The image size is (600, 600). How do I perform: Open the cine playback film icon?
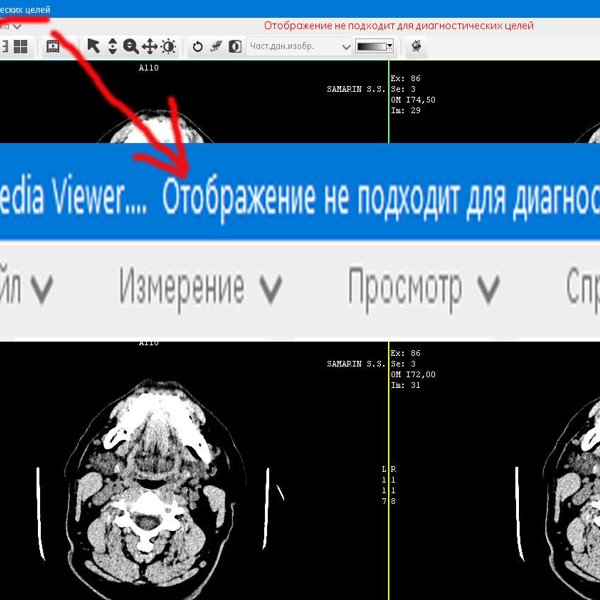point(53,46)
